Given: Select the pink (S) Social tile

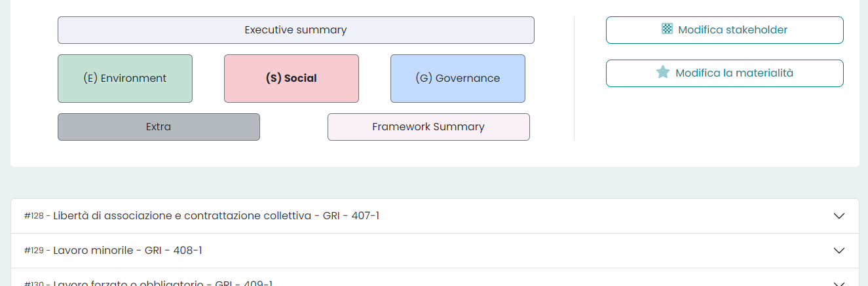Looking at the screenshot, I should coord(292,79).
